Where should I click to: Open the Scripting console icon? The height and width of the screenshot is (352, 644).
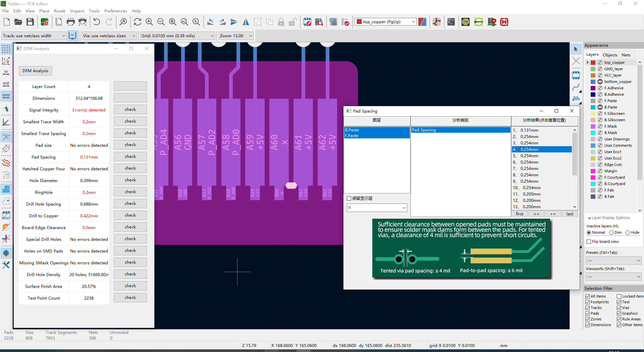[451, 22]
